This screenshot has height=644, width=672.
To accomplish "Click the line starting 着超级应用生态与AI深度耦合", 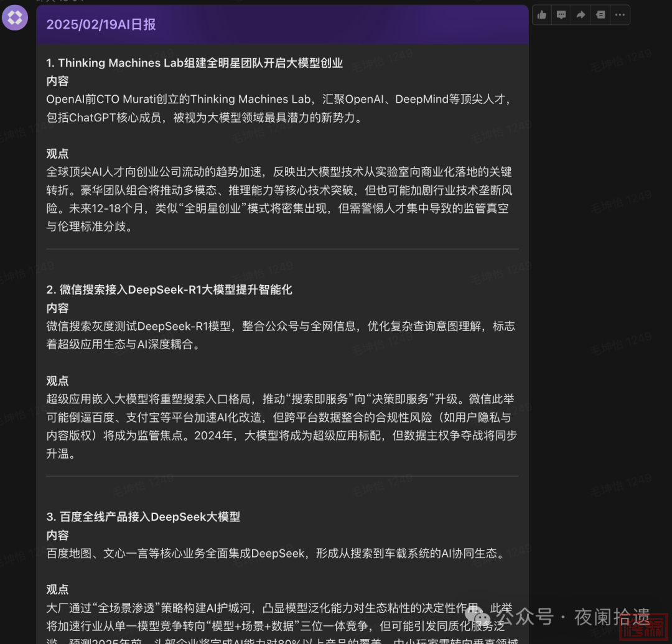I will tap(123, 345).
